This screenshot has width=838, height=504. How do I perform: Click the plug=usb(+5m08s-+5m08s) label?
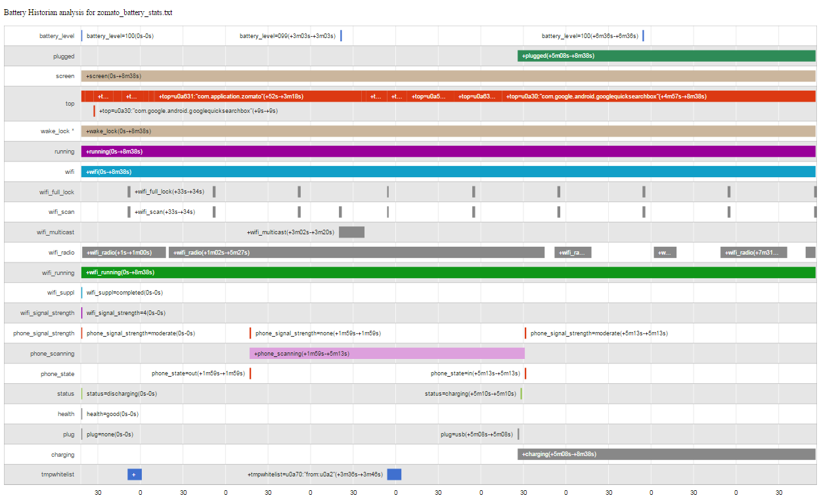[x=477, y=434]
